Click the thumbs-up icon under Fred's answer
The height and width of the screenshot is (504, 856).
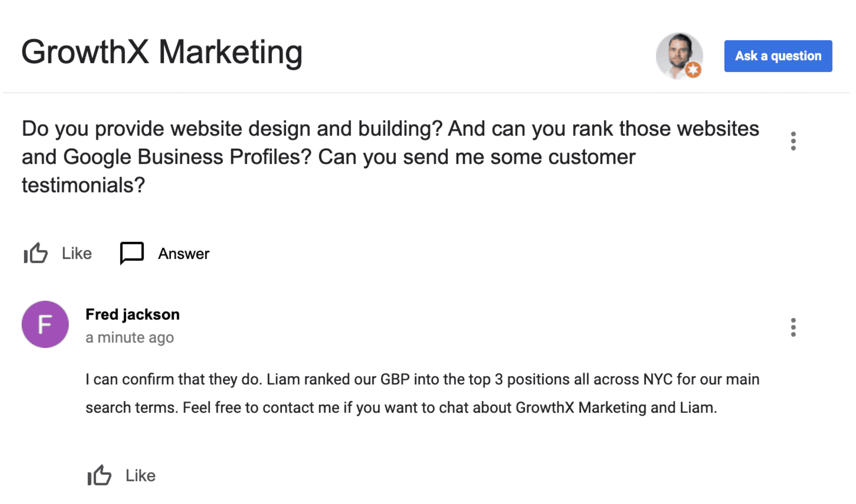(99, 475)
